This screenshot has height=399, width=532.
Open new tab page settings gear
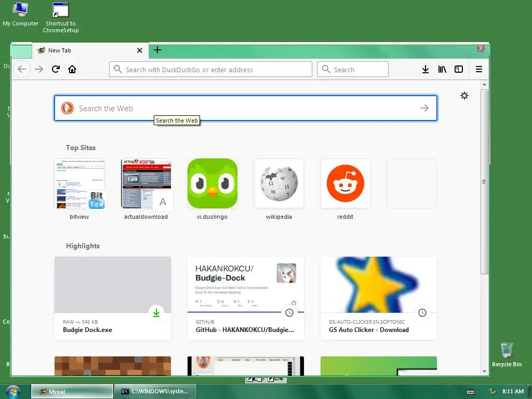(x=464, y=96)
